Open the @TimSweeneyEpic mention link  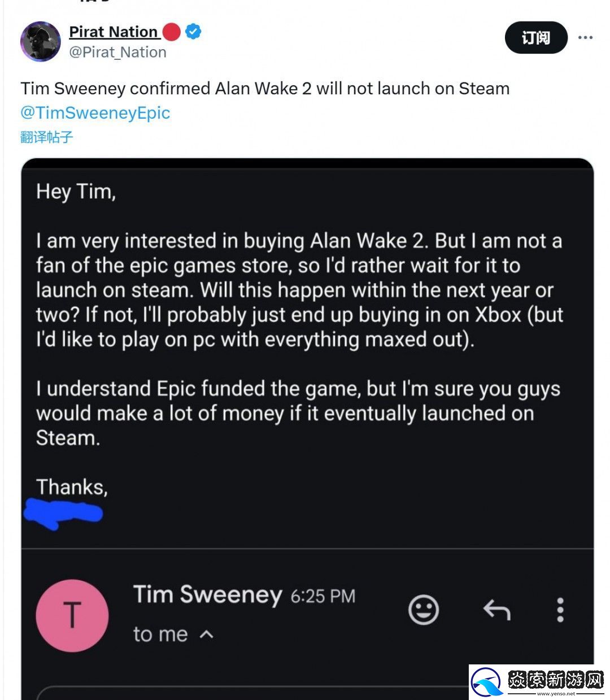95,112
